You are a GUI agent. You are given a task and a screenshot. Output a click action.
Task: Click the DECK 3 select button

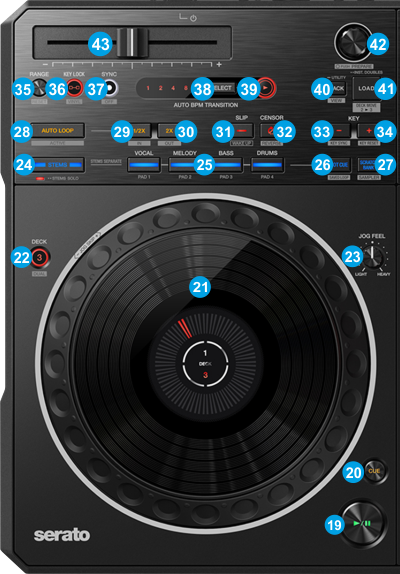(x=39, y=258)
